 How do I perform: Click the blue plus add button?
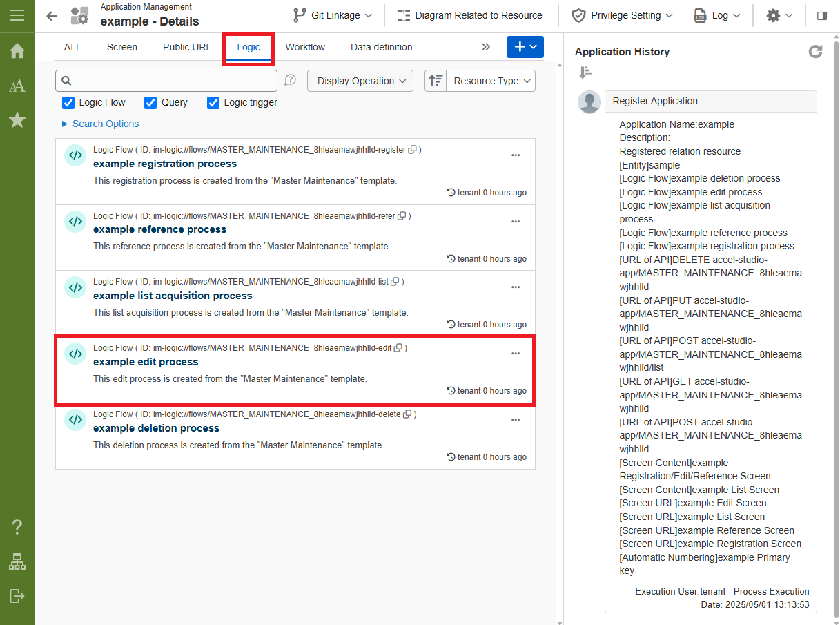[x=525, y=47]
